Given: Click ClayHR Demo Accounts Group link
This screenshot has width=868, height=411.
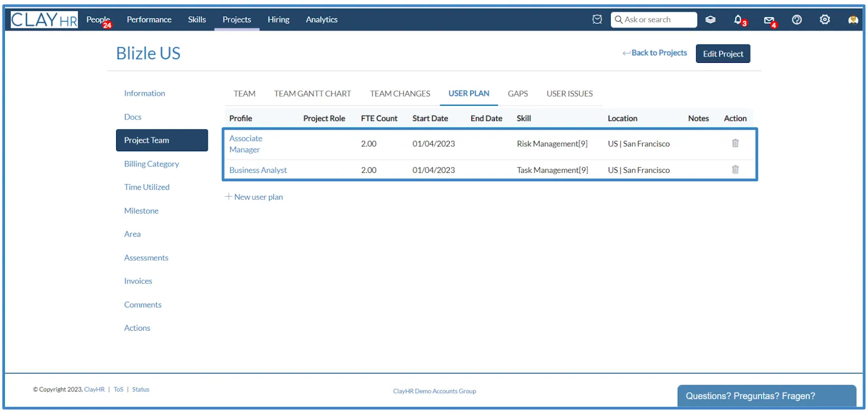Looking at the screenshot, I should tap(435, 391).
